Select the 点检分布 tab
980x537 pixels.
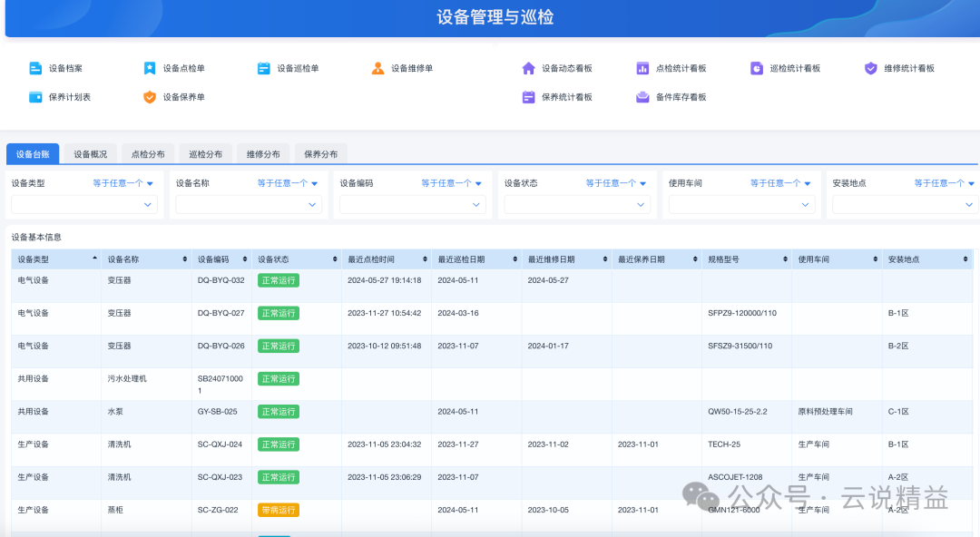tap(148, 154)
